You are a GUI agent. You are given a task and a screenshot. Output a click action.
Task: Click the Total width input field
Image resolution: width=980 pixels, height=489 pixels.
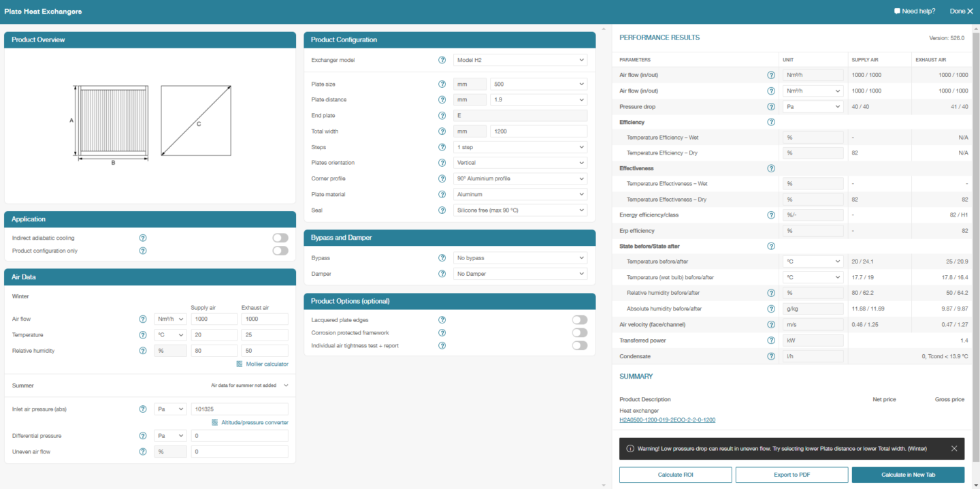point(538,131)
